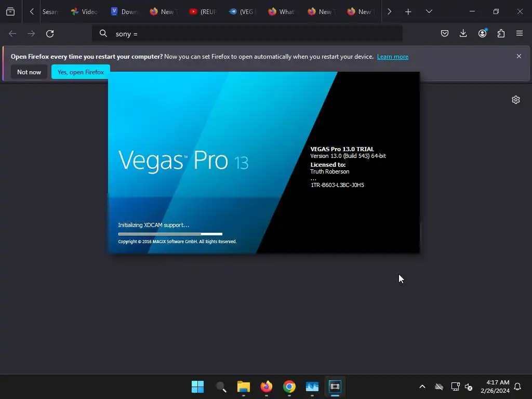Click the OneDrive cloud tray icon
Viewport: 532px width, 399px height.
click(439, 387)
